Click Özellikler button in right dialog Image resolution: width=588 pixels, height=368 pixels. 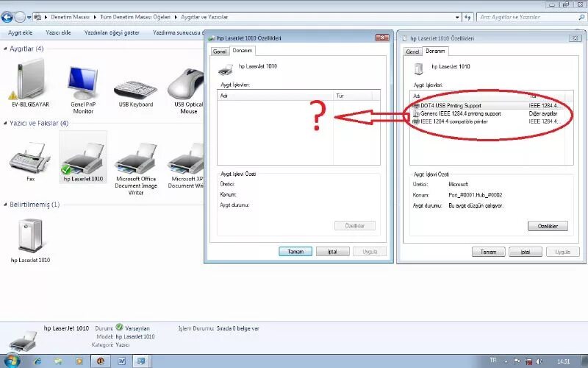(x=548, y=226)
